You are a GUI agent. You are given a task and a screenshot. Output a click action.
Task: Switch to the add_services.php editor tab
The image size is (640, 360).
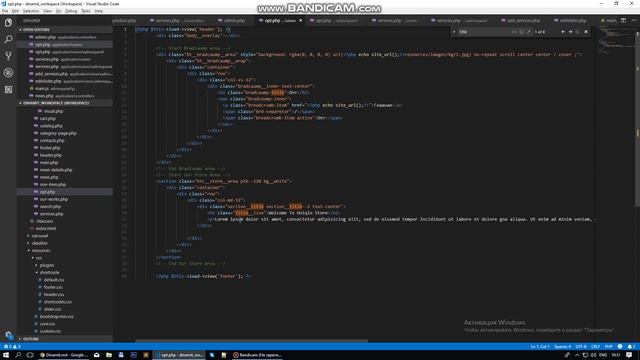click(521, 20)
